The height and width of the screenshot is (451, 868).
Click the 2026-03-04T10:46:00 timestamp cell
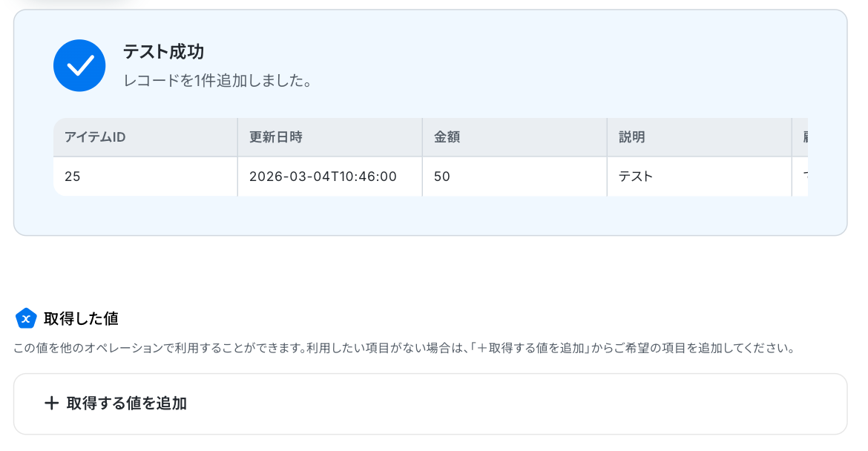tap(330, 177)
